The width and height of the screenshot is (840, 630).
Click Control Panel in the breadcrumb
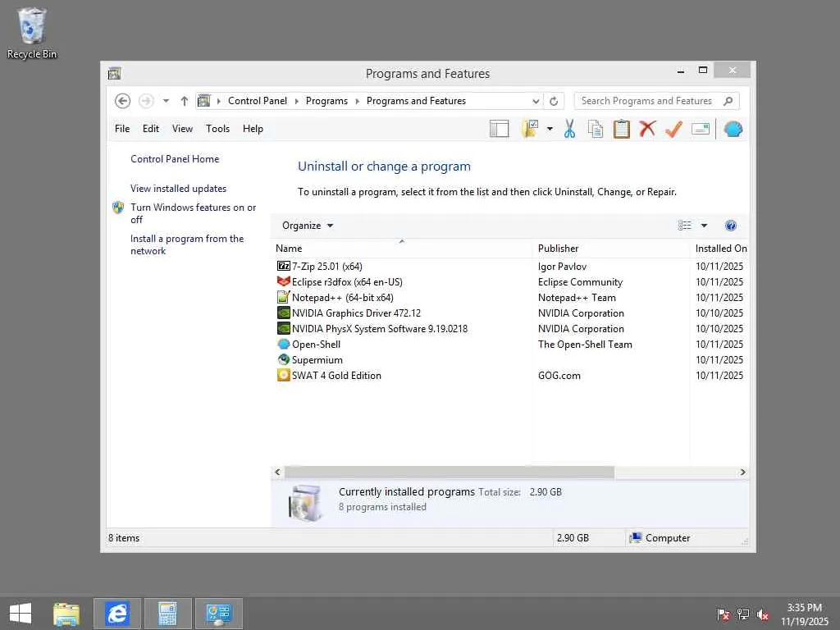click(257, 101)
